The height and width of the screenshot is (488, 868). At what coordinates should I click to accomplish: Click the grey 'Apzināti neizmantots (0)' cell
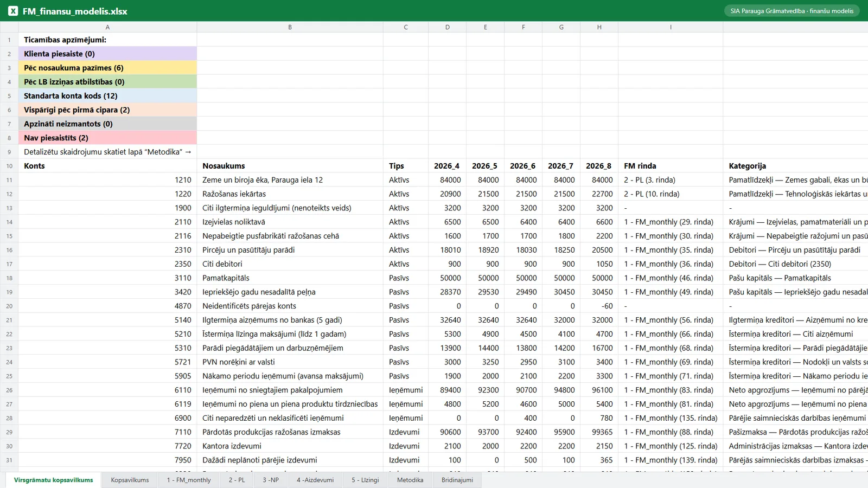click(107, 124)
